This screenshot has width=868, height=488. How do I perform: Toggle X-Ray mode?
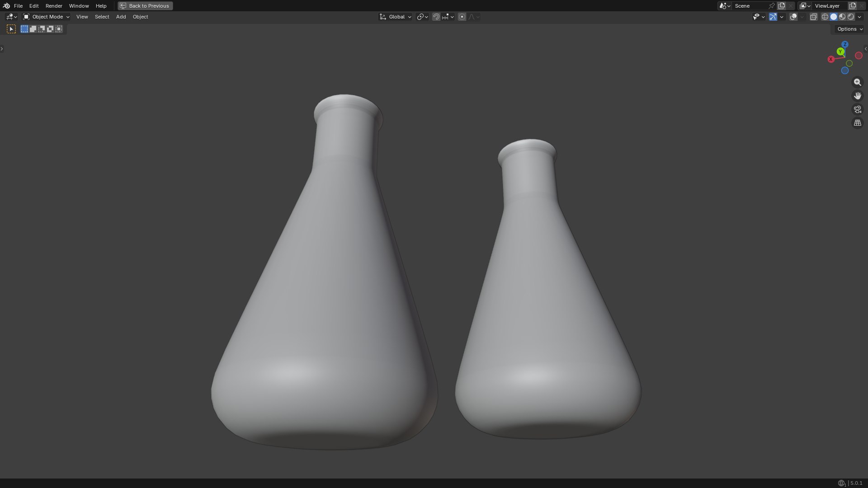click(x=813, y=17)
